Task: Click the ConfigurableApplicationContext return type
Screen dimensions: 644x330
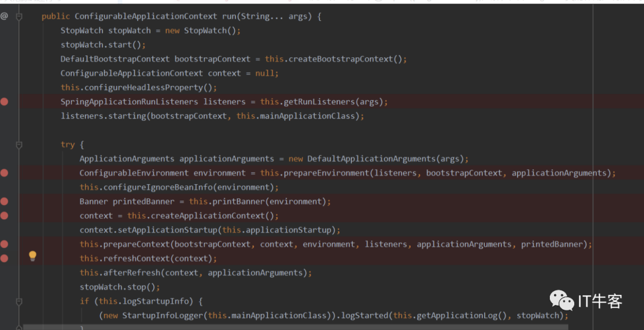Action: 147,17
